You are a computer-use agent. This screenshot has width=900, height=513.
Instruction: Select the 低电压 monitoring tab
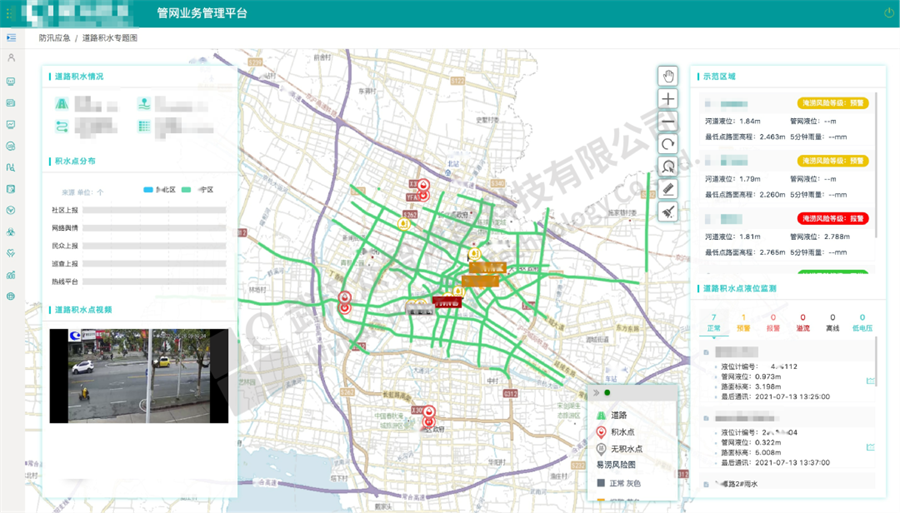(x=862, y=323)
